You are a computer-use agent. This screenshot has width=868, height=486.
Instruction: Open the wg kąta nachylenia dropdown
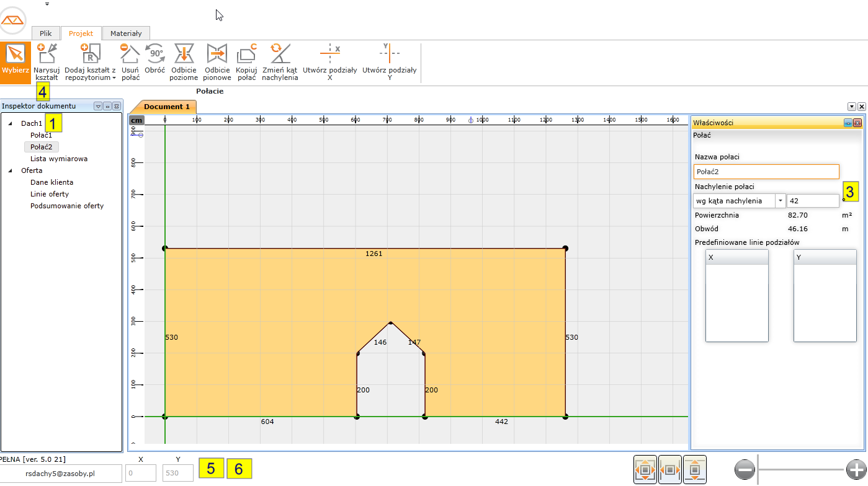(x=781, y=201)
